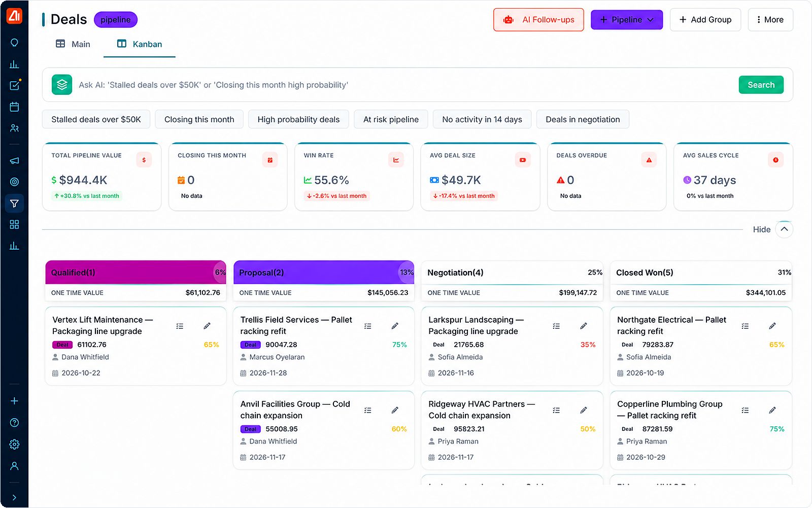
Task: Click the plus icon in sidebar
Action: tap(14, 401)
